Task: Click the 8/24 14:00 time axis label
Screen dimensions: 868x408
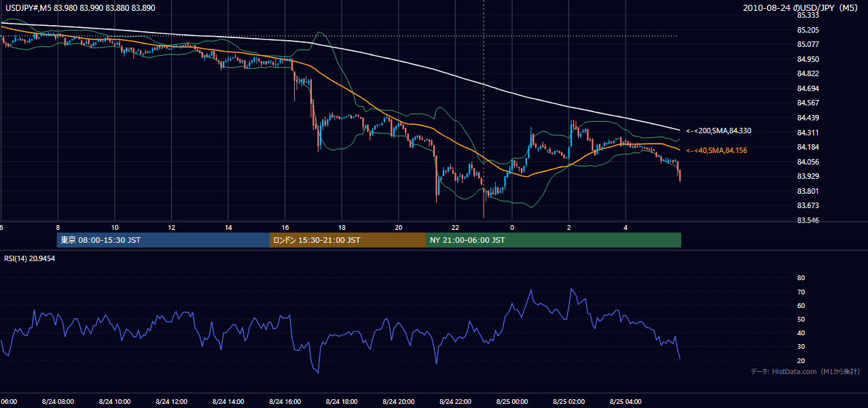Action: click(x=228, y=401)
